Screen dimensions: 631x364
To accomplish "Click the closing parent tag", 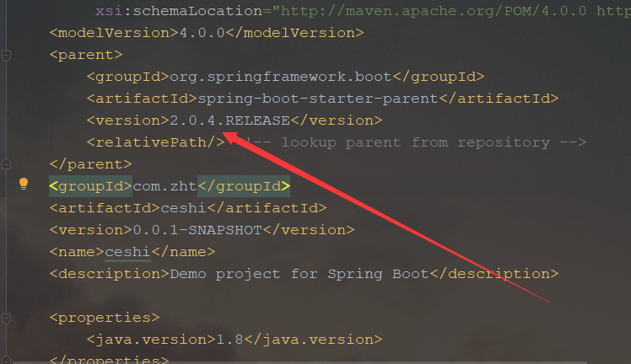I will pyautogui.click(x=90, y=164).
